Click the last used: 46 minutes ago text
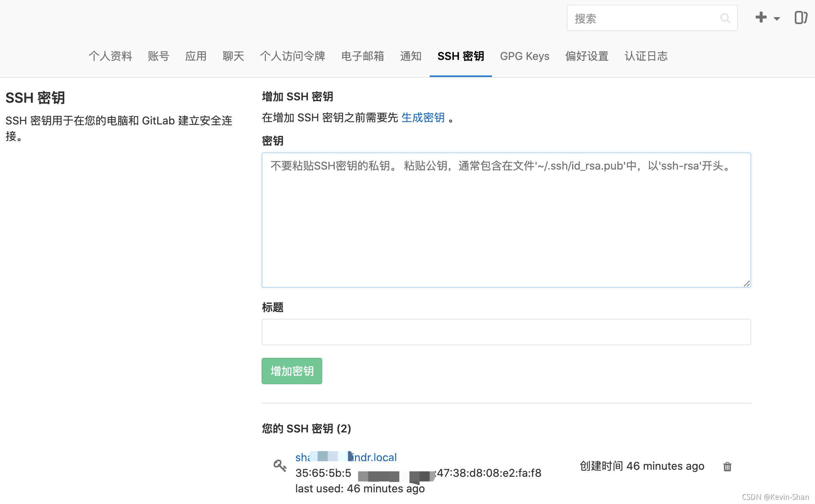 (x=360, y=488)
